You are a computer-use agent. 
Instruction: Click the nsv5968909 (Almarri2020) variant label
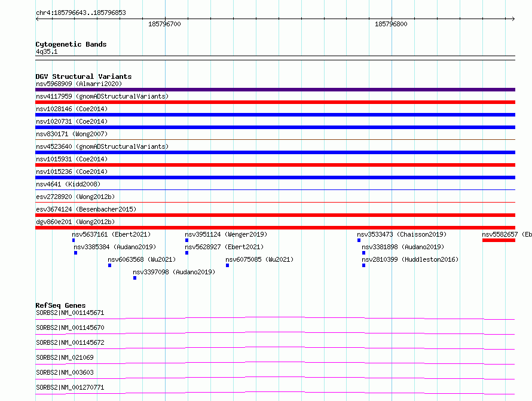coord(79,84)
